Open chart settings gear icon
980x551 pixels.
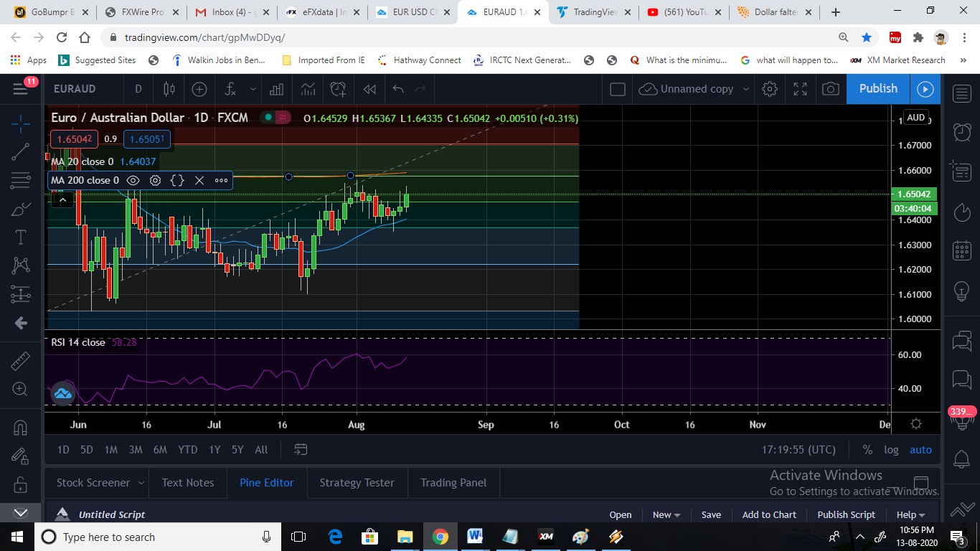point(770,89)
